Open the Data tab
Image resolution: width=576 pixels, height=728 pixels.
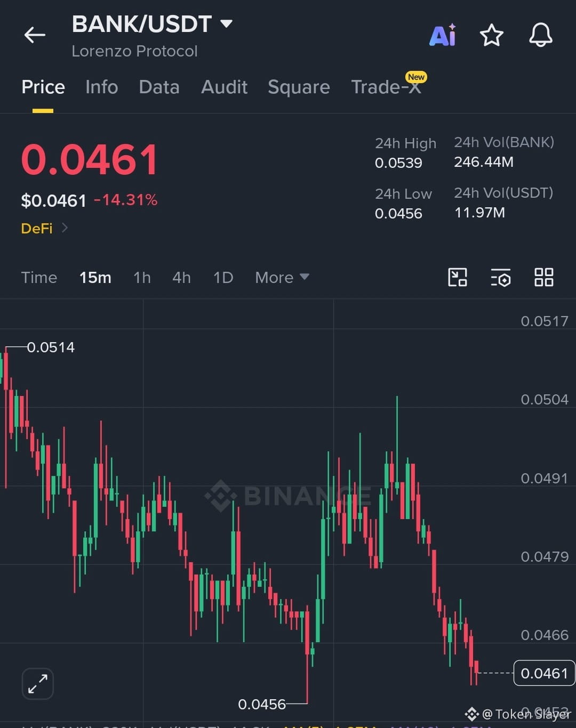pos(159,87)
